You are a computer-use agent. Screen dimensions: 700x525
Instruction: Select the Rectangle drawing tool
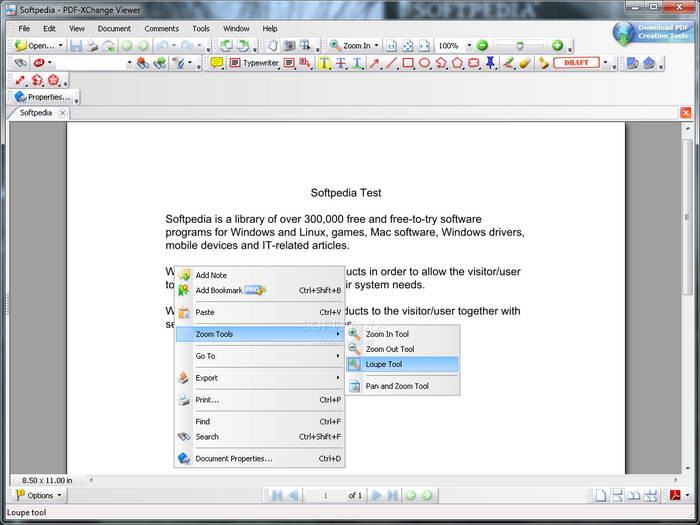[x=408, y=63]
